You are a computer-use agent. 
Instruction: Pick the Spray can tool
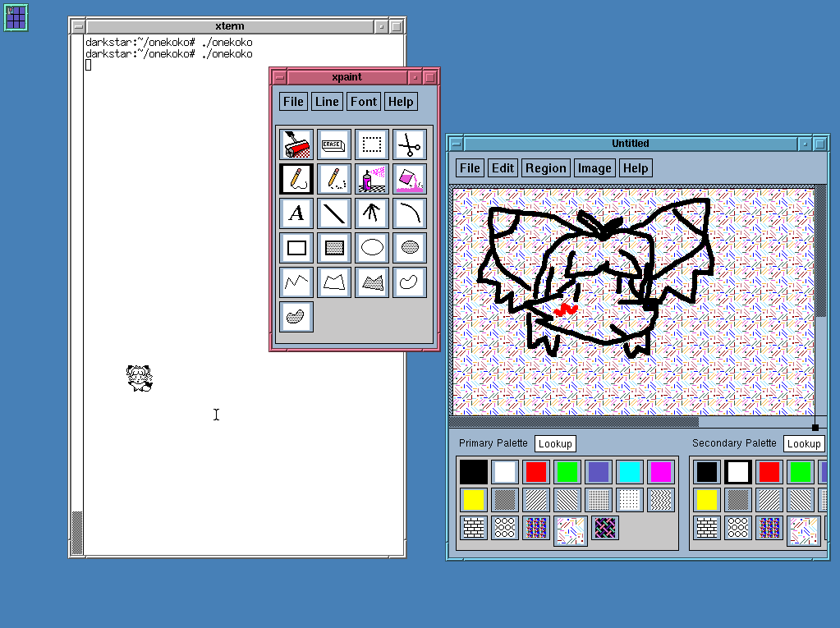tap(372, 177)
